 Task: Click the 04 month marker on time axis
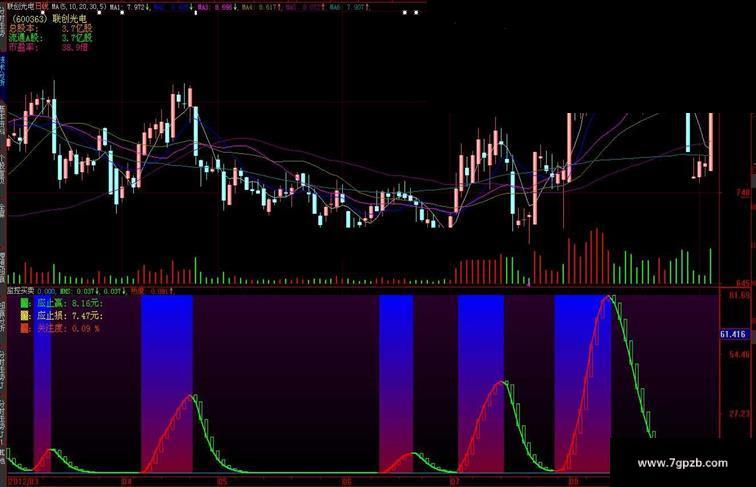click(127, 481)
